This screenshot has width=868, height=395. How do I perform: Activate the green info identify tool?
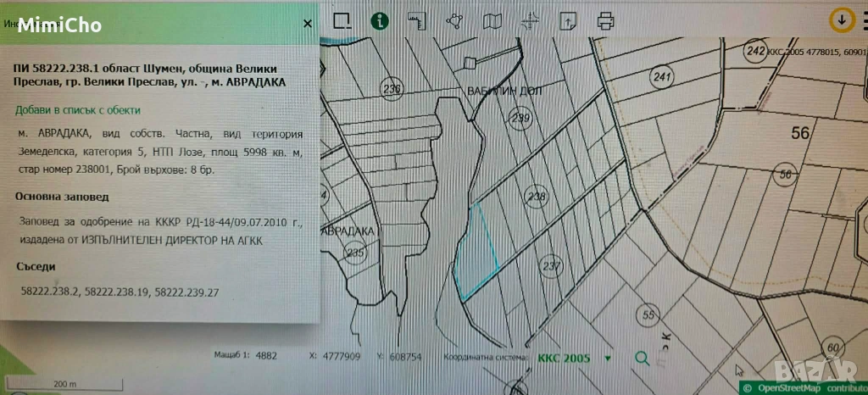pyautogui.click(x=379, y=19)
